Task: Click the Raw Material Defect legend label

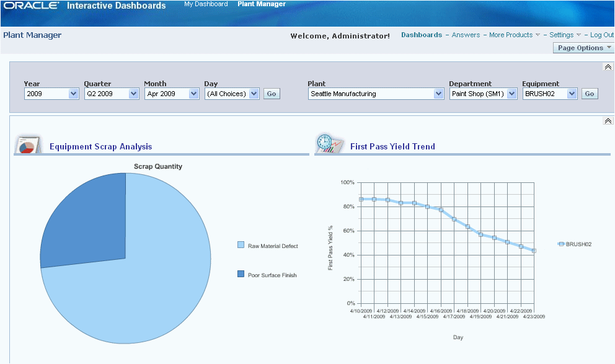Action: click(x=273, y=246)
